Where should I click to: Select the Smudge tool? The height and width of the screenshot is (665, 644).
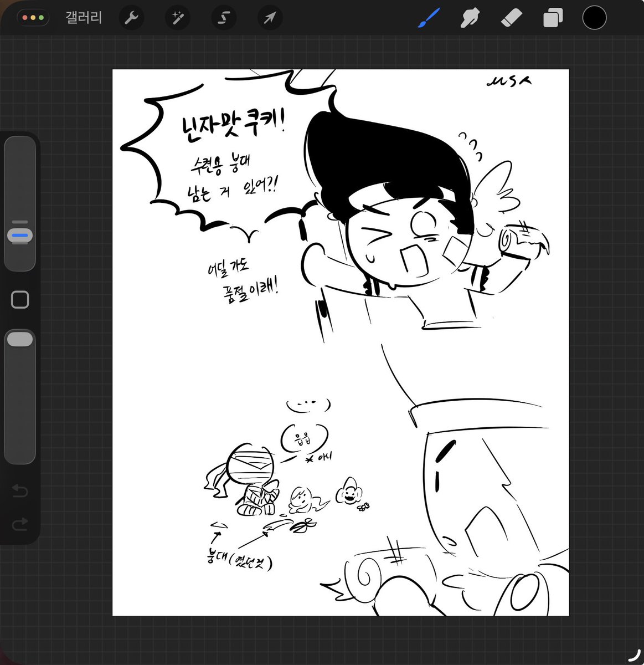click(x=470, y=18)
